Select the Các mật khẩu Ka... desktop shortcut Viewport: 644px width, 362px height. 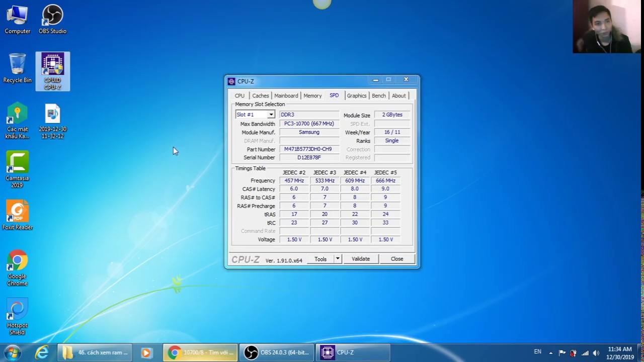17,122
